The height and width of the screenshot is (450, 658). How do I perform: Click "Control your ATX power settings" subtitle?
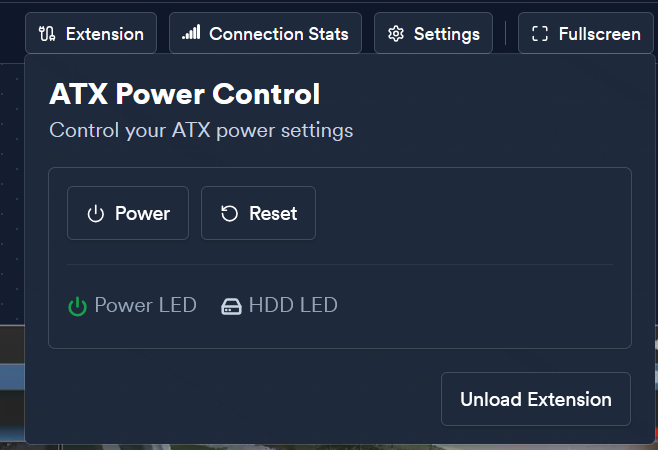coord(201,130)
